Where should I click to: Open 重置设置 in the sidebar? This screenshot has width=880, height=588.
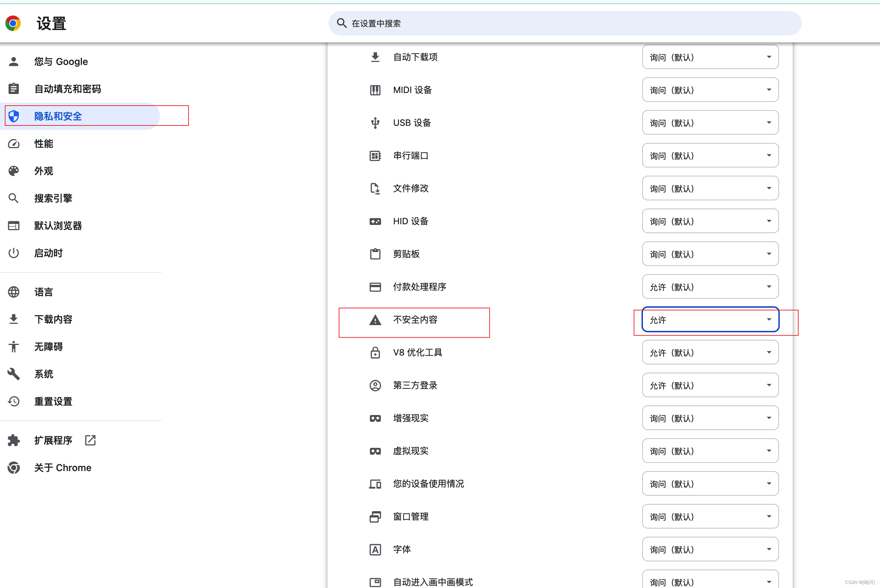53,401
